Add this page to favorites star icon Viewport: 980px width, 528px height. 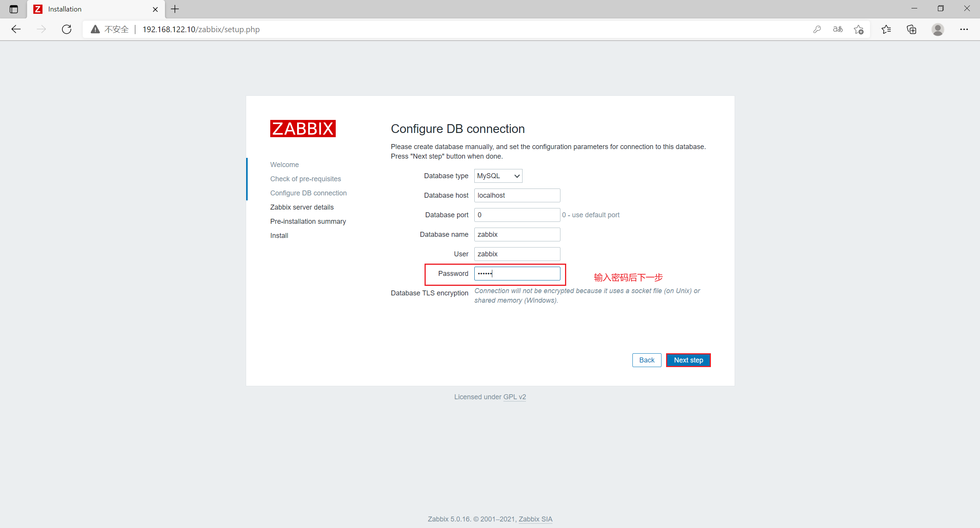[859, 29]
